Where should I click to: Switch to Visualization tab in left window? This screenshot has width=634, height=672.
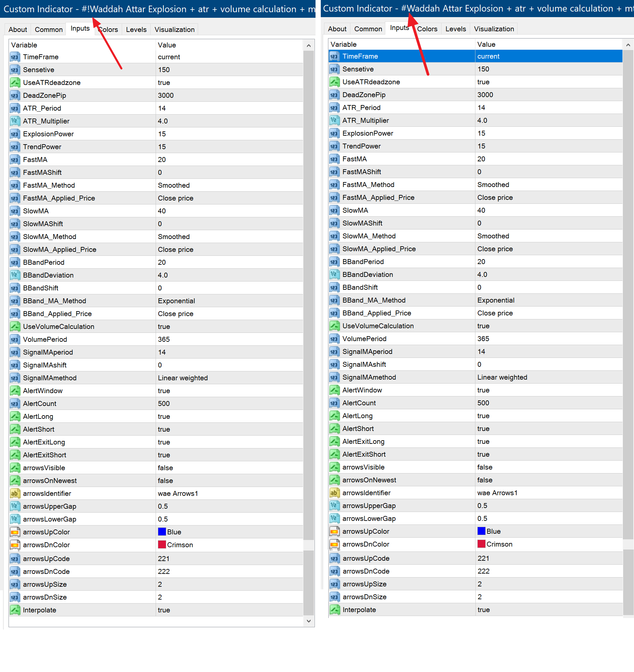pyautogui.click(x=174, y=29)
